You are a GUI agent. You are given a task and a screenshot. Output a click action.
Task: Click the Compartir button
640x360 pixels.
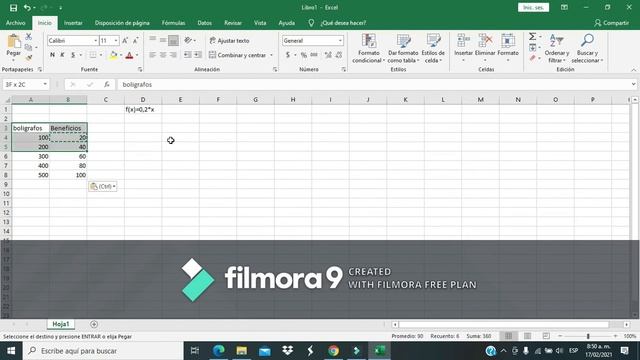click(611, 23)
